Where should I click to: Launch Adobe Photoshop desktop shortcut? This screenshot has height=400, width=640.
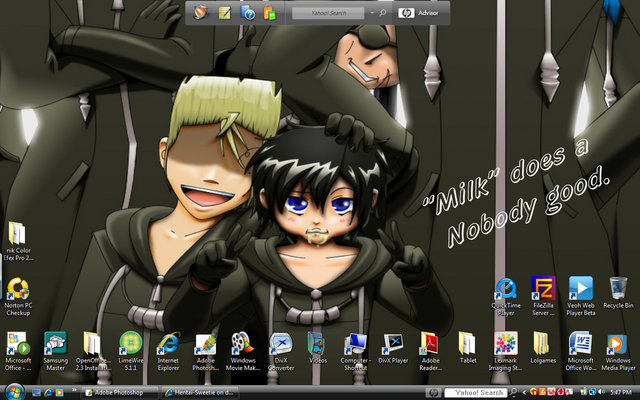(x=205, y=351)
